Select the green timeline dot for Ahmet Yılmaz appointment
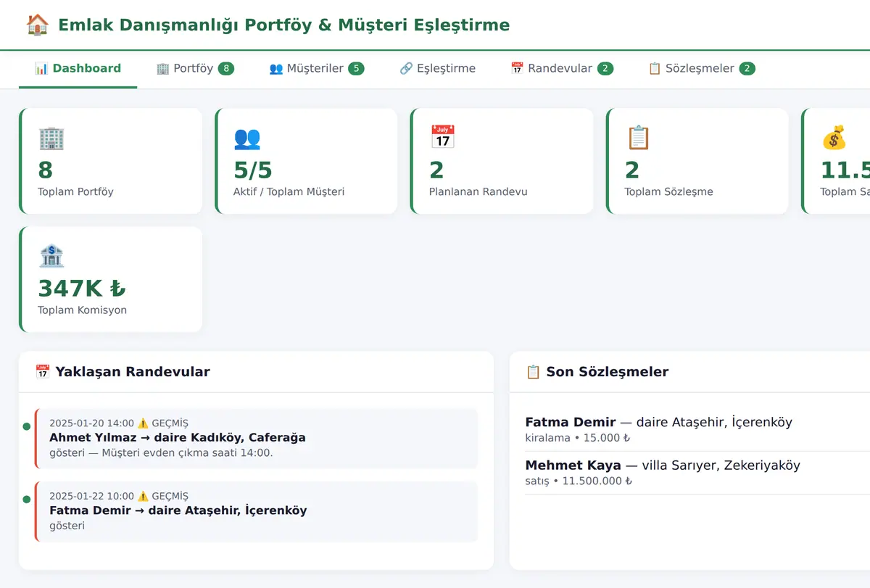This screenshot has height=588, width=870. click(x=27, y=426)
